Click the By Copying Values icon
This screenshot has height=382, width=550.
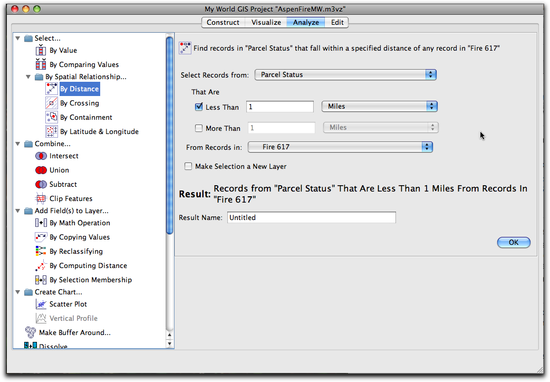tap(41, 237)
